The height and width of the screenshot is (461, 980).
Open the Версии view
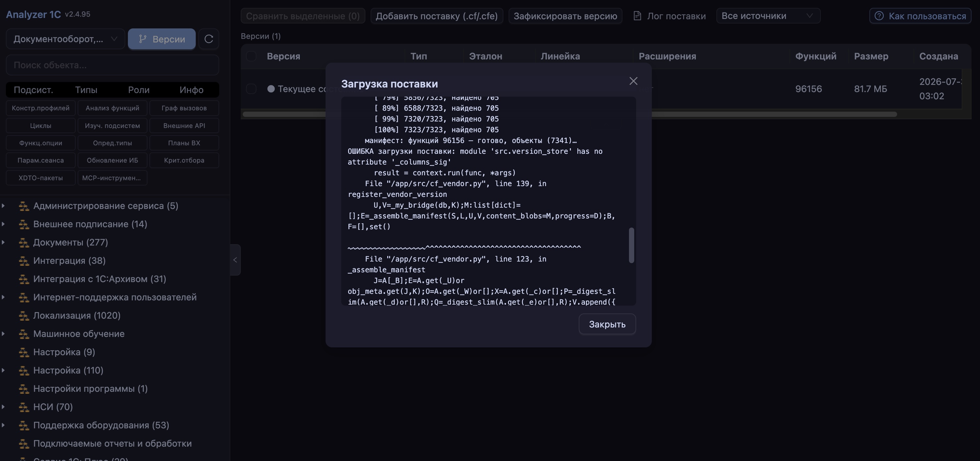pyautogui.click(x=162, y=39)
